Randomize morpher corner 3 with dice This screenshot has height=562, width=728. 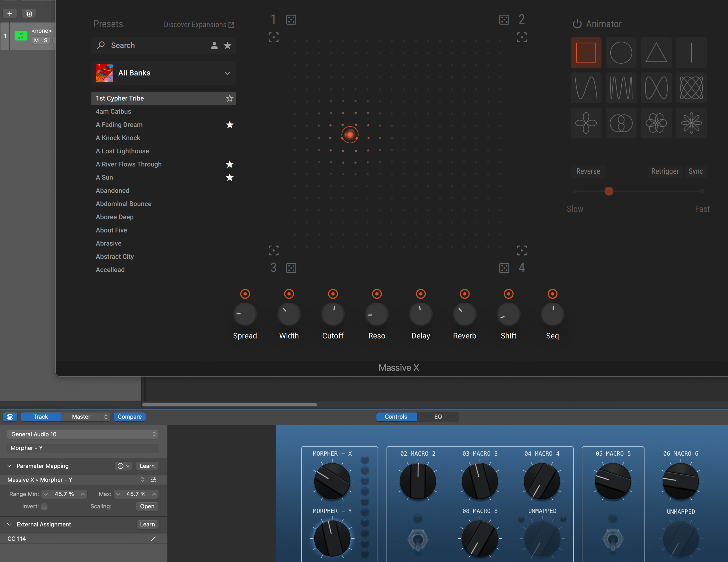click(x=291, y=268)
